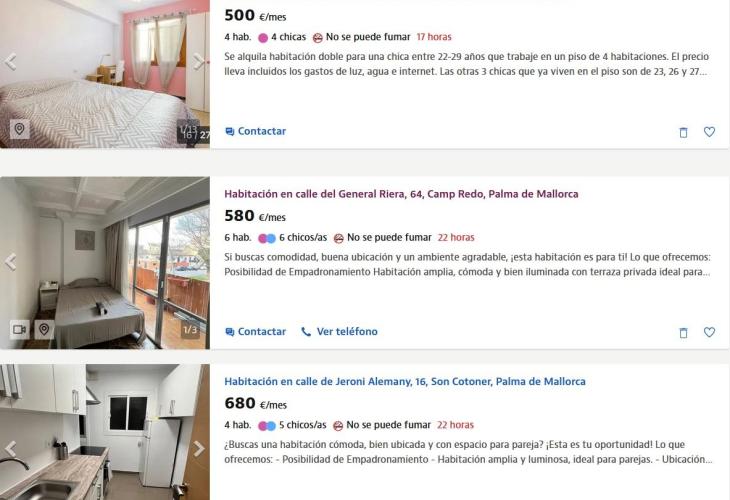Contact advertiser of General Riera room
Image resolution: width=730 pixels, height=500 pixels.
255,331
